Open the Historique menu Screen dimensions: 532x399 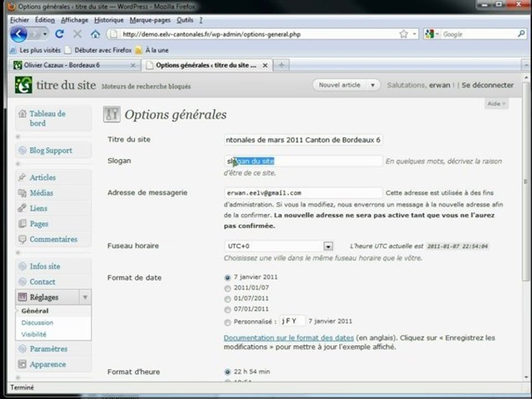(109, 20)
